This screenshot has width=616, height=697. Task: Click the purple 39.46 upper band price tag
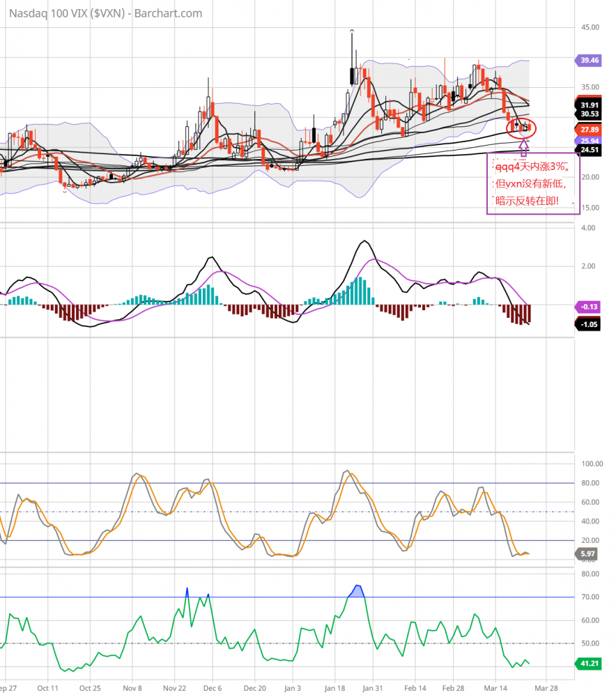[x=589, y=61]
